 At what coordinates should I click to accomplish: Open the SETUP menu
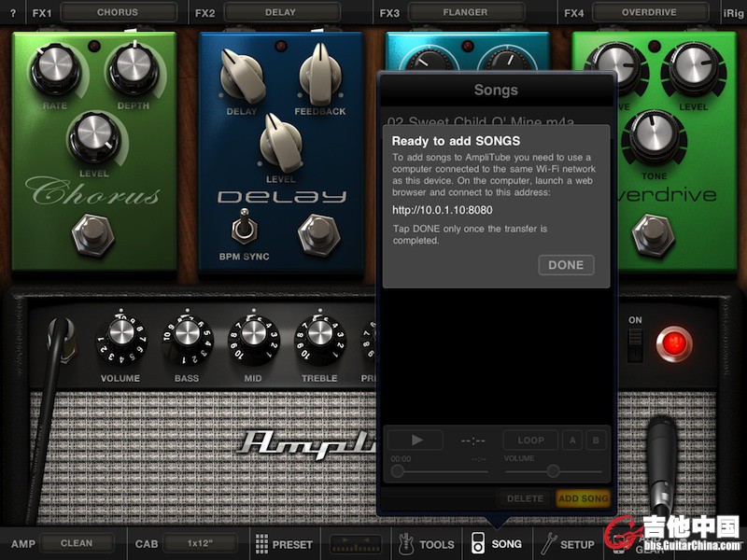[x=568, y=544]
